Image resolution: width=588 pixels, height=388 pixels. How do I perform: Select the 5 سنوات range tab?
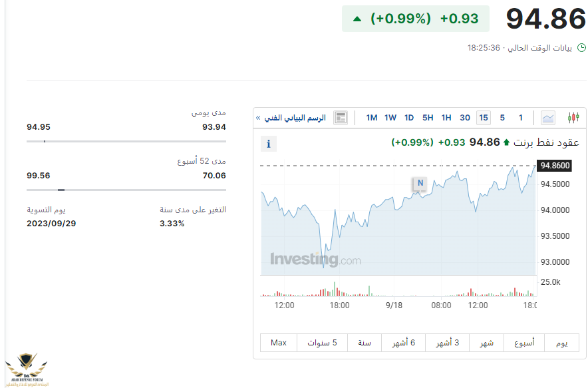coord(322,343)
